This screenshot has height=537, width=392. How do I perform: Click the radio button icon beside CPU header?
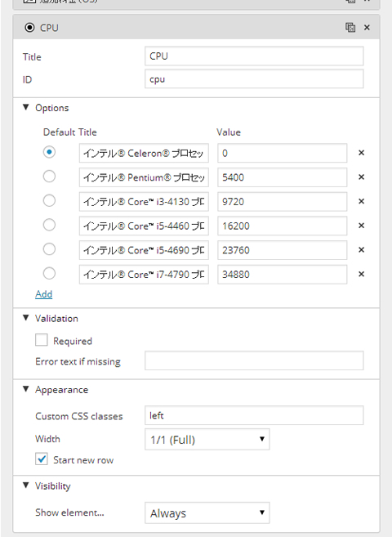(29, 28)
